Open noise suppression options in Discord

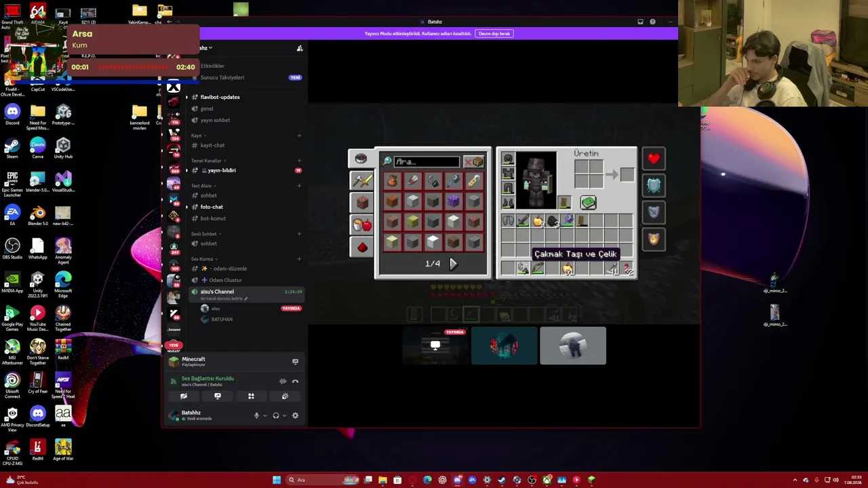pos(283,381)
